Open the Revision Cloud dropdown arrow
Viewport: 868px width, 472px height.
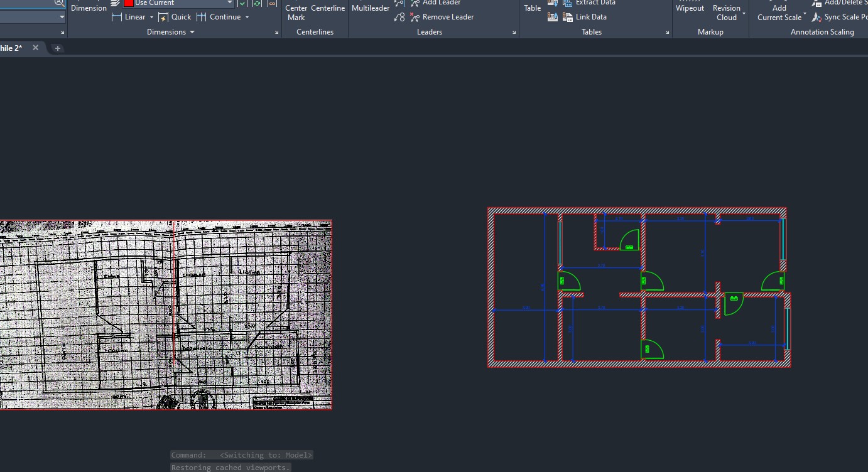pyautogui.click(x=744, y=13)
